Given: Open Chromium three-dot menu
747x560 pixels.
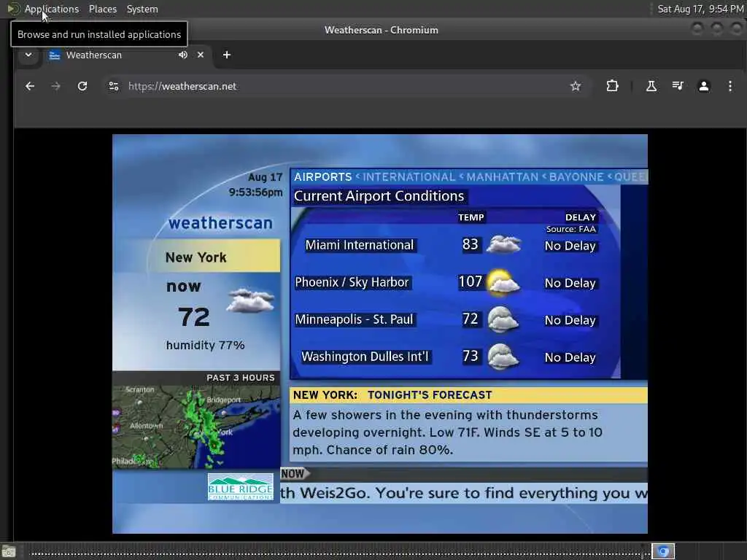Looking at the screenshot, I should tap(729, 86).
